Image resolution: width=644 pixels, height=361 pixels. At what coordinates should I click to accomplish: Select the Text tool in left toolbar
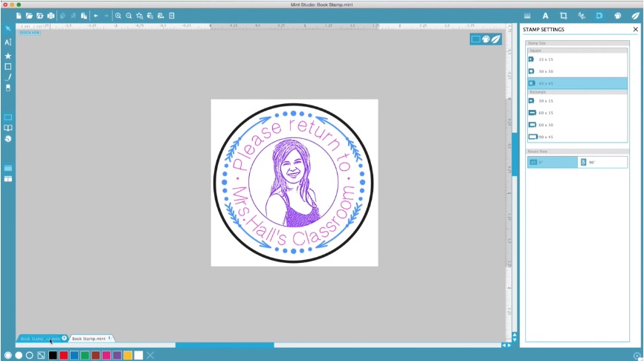coord(8,42)
